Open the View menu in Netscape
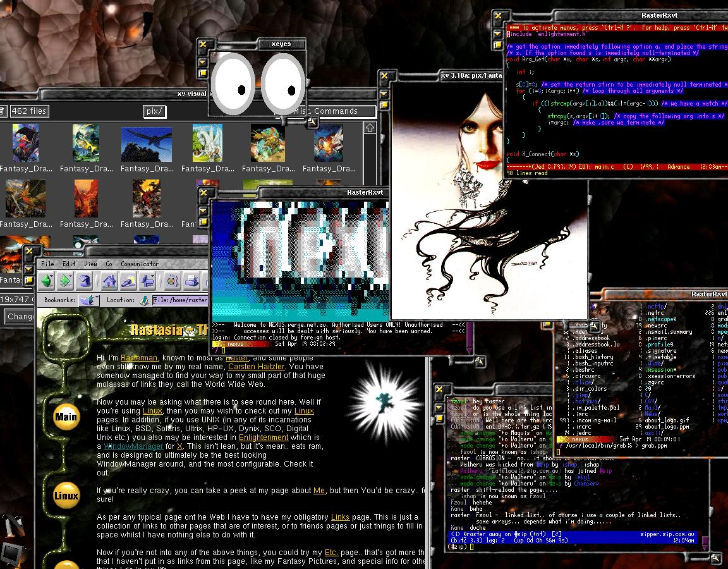 90,264
